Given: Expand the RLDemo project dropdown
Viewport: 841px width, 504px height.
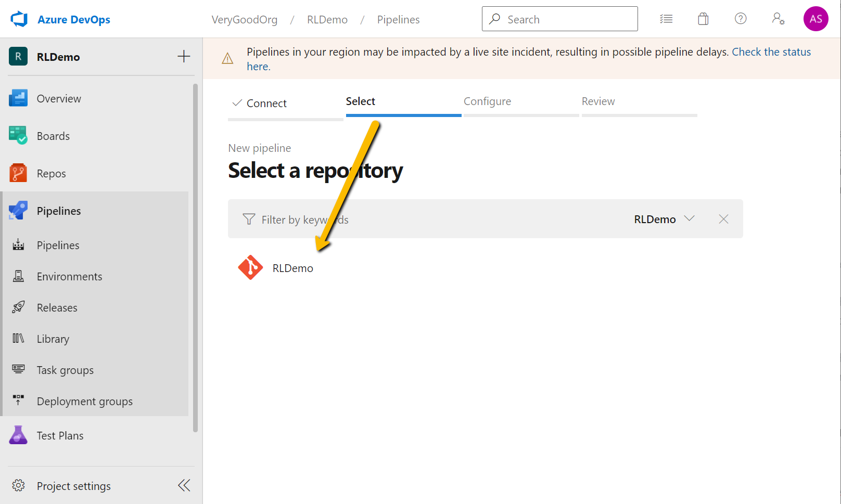Looking at the screenshot, I should point(664,219).
